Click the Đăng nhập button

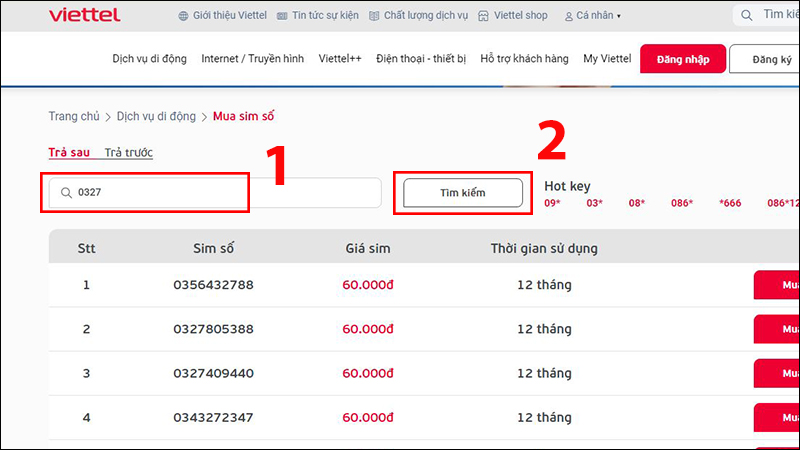pyautogui.click(x=683, y=60)
